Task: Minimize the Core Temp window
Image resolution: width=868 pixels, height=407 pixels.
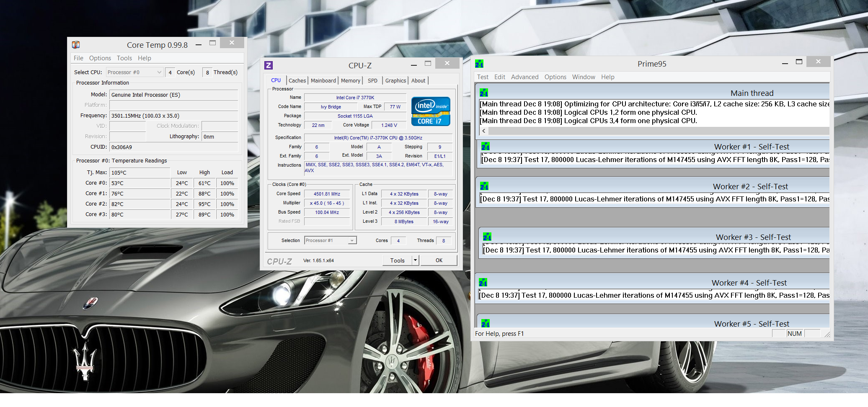Action: pyautogui.click(x=199, y=44)
